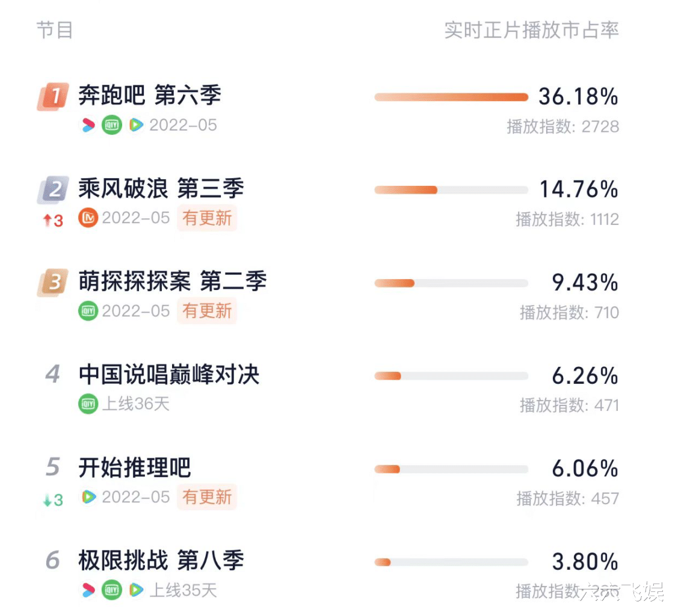Click the green down-3 rank change indicator
This screenshot has width=675, height=616.
(x=54, y=500)
